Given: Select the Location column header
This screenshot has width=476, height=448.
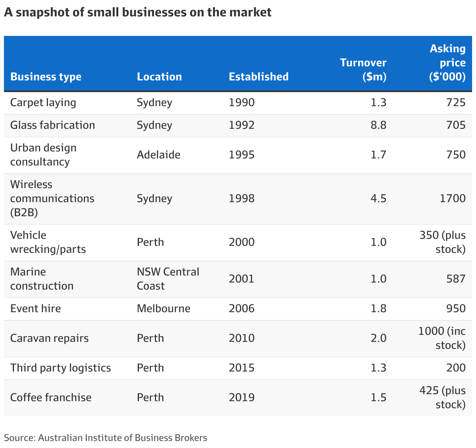Looking at the screenshot, I should (x=159, y=76).
